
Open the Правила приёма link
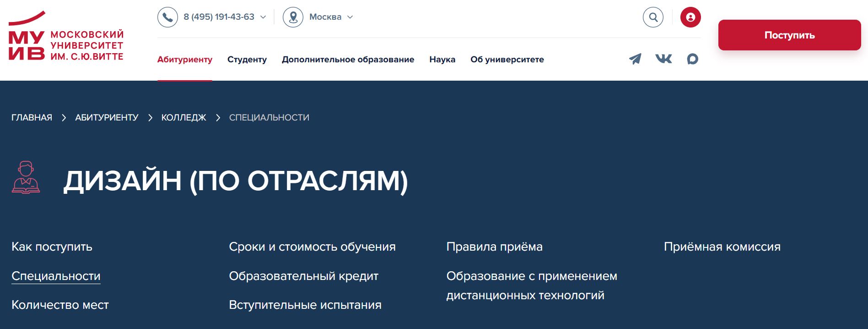pos(494,247)
